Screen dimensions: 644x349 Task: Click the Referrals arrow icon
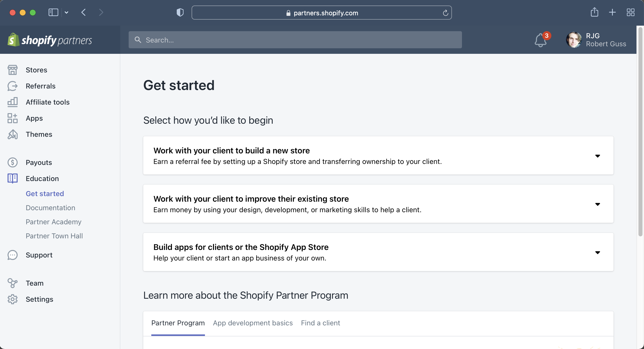12,86
